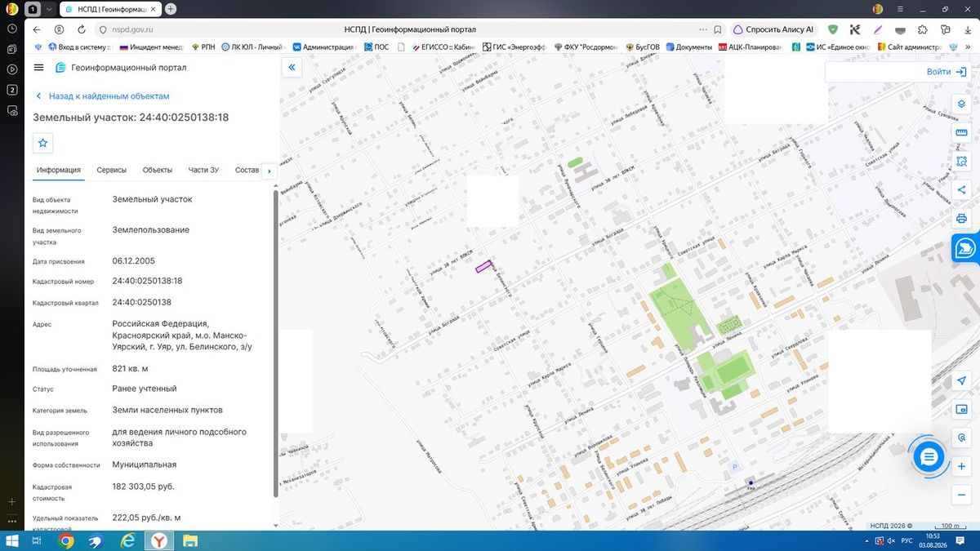Screen dimensions: 980x551
Task: Switch to the Объекты tab
Action: (158, 170)
